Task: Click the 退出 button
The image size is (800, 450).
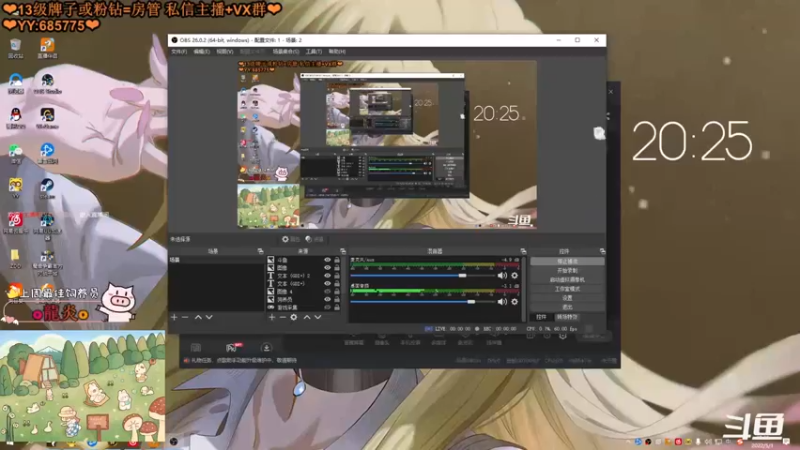Action: pos(567,307)
